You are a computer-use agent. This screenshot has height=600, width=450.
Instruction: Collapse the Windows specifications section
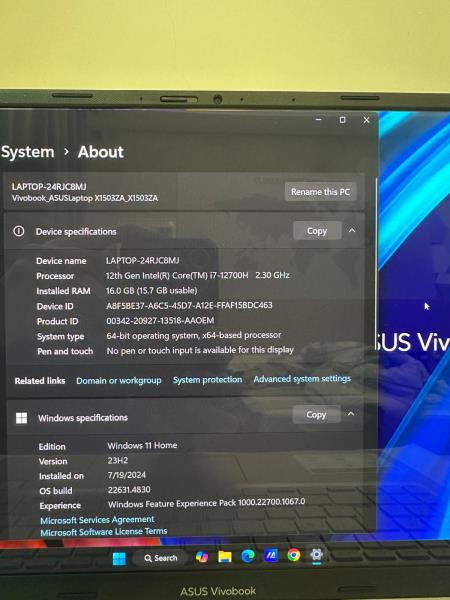(351, 414)
